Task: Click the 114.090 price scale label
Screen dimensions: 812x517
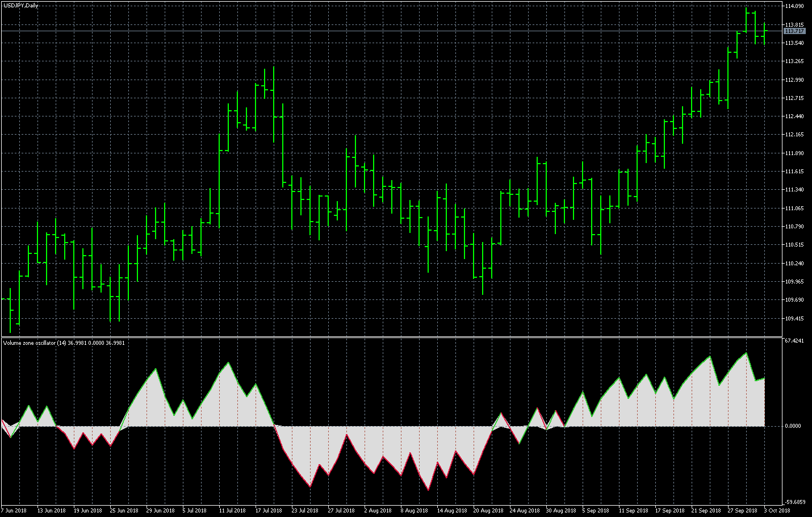Action: tap(794, 6)
